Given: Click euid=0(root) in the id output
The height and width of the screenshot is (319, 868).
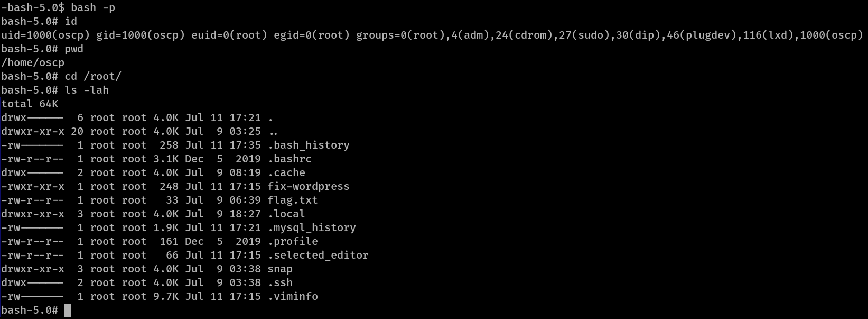Looking at the screenshot, I should 229,35.
